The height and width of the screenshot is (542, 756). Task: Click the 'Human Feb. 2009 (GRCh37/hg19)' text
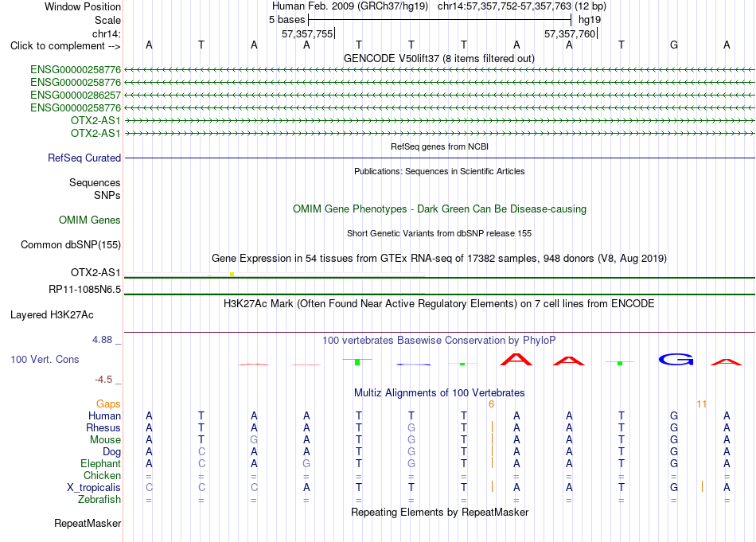350,6
